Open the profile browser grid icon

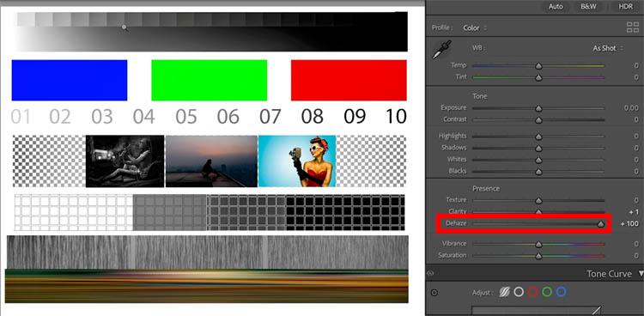[x=632, y=27]
